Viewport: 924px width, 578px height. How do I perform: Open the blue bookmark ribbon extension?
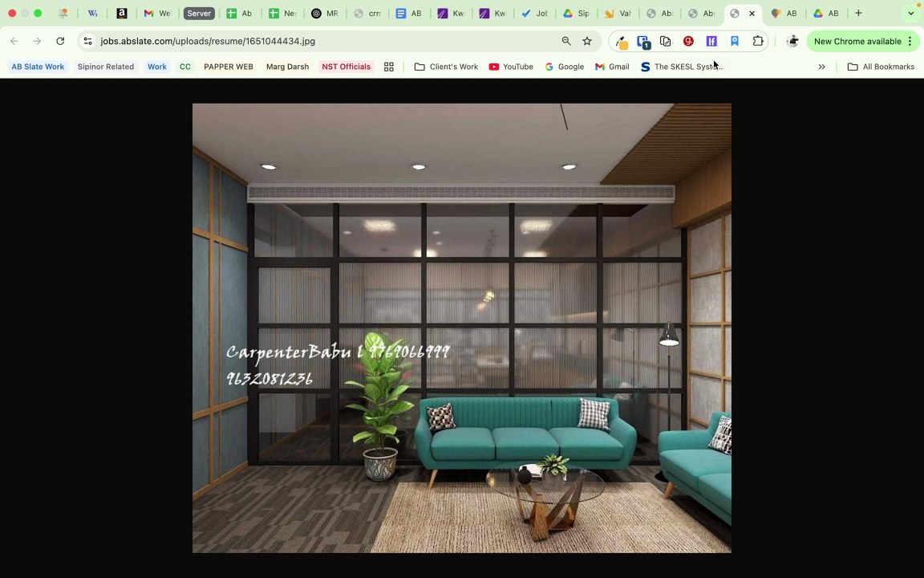click(735, 41)
